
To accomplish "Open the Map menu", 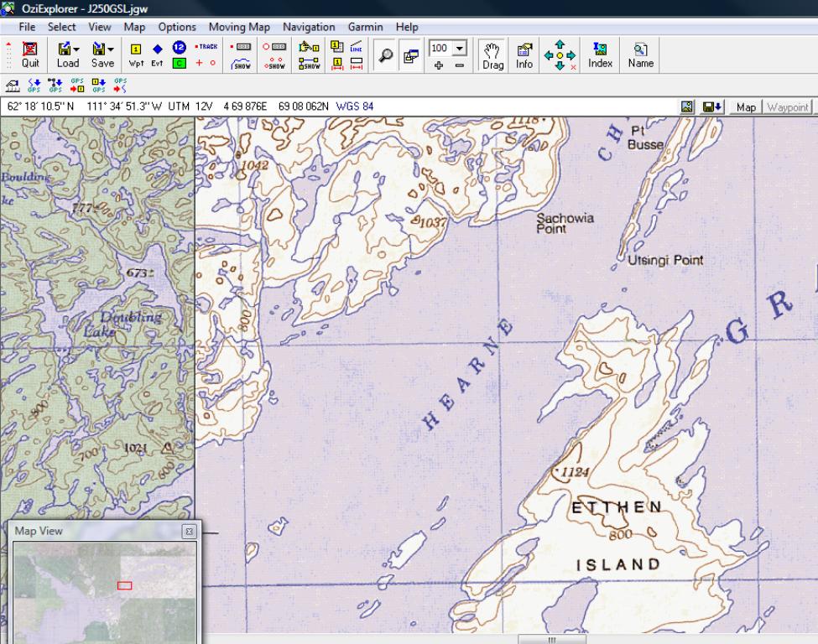I will [x=134, y=27].
